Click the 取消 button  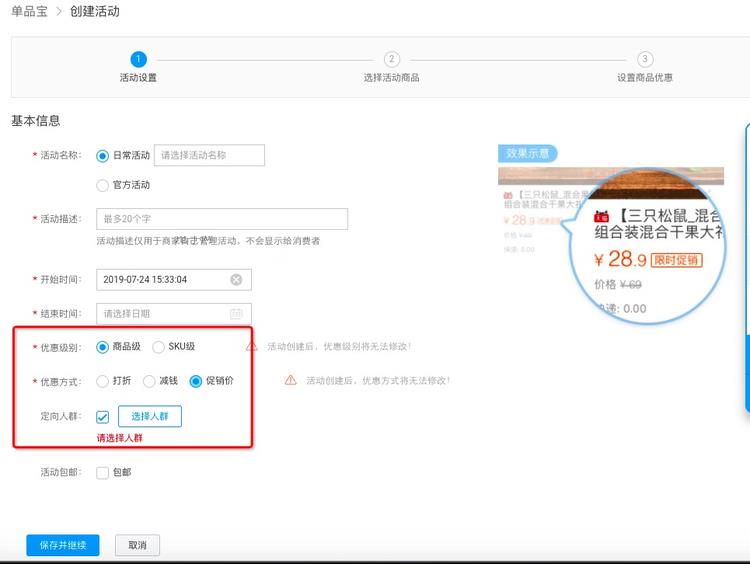pos(137,545)
